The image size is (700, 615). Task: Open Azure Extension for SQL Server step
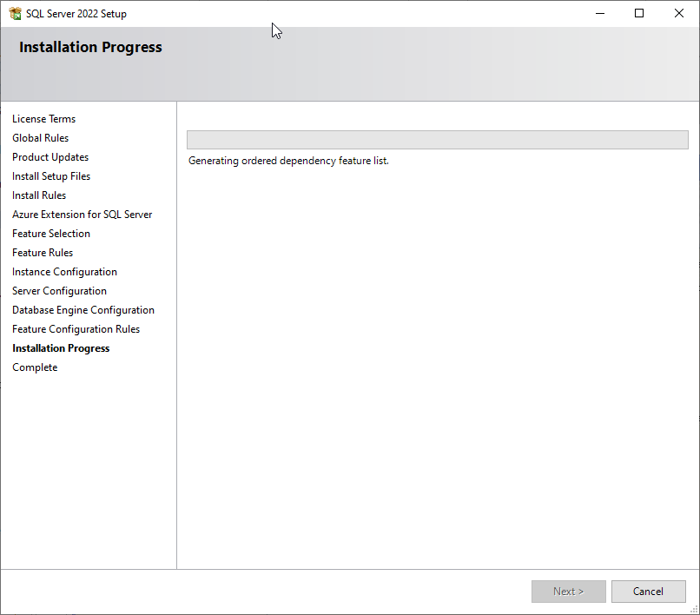[x=82, y=215]
